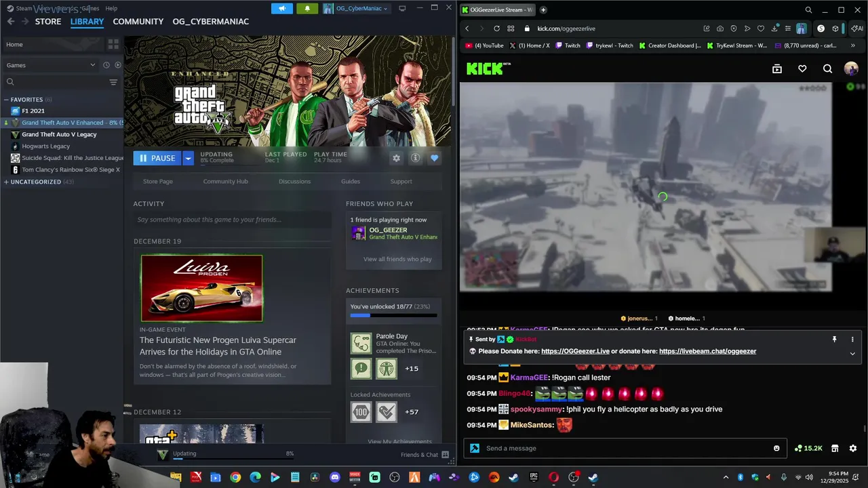Open Kick chat settings gear
Viewport: 868px width, 488px height.
[x=853, y=448]
